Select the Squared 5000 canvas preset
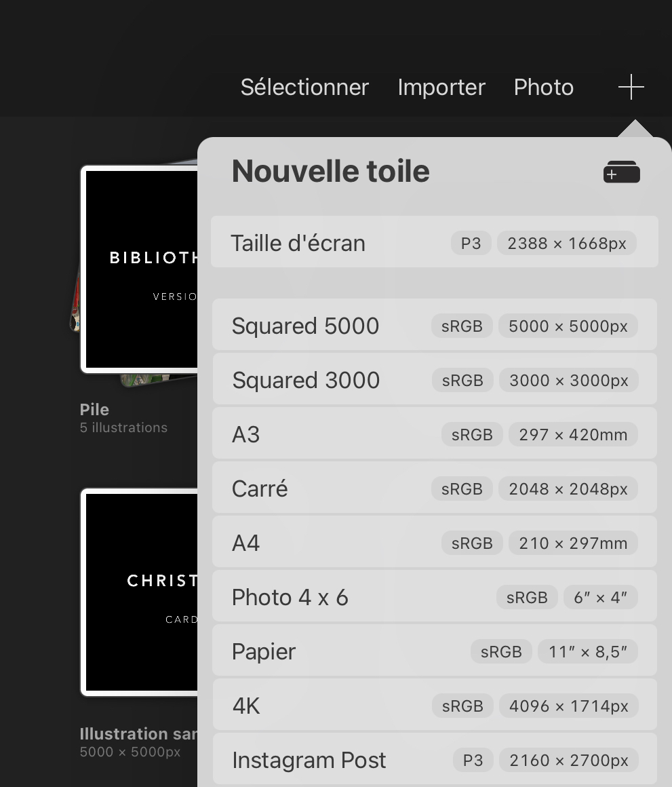Viewport: 672px width, 787px height. (434, 326)
